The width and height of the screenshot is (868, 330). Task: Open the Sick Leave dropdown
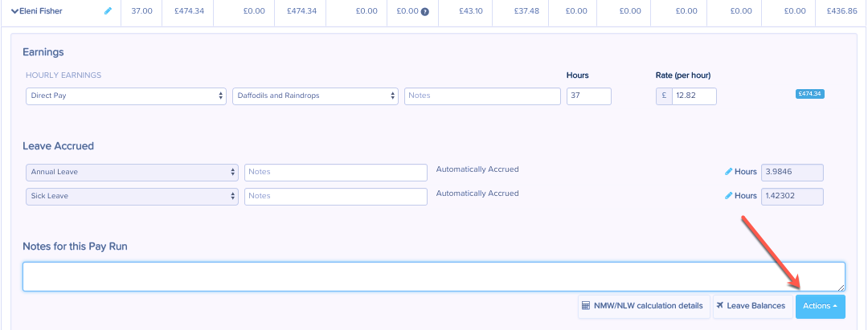pos(133,196)
